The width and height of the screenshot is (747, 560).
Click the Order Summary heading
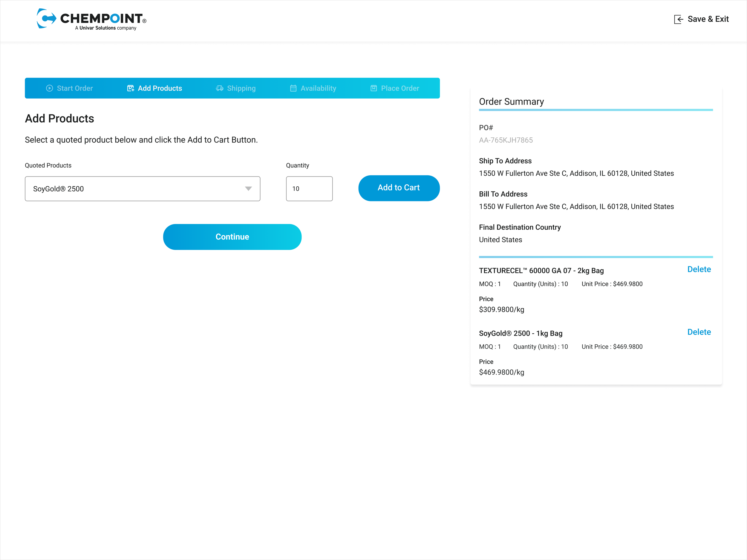[512, 102]
